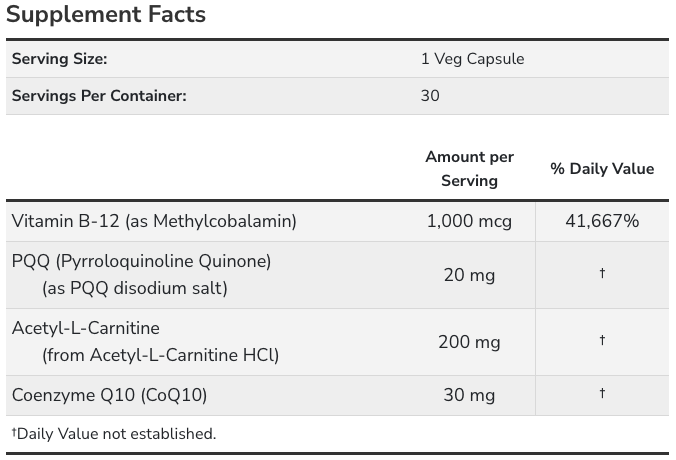676x460 pixels.
Task: Click the 1 Veg Capsule value
Action: (x=473, y=59)
